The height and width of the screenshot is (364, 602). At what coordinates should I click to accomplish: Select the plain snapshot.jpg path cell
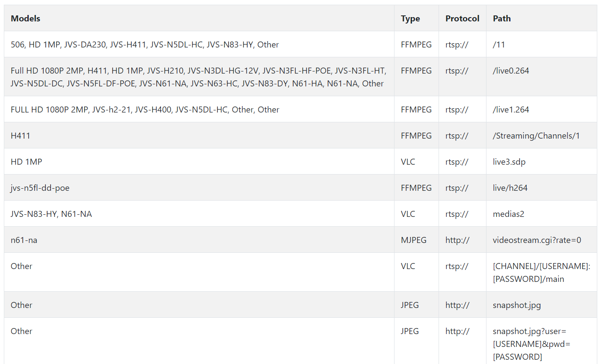pos(517,305)
